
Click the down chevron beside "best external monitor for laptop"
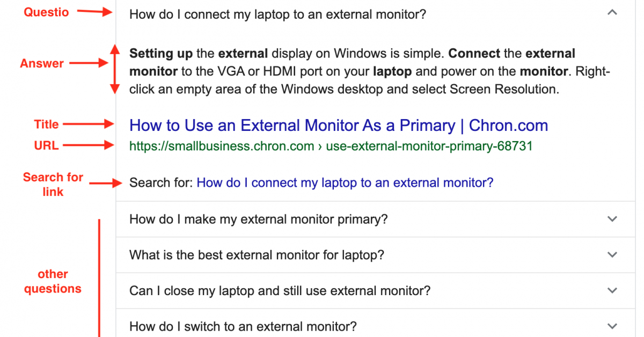click(x=612, y=255)
